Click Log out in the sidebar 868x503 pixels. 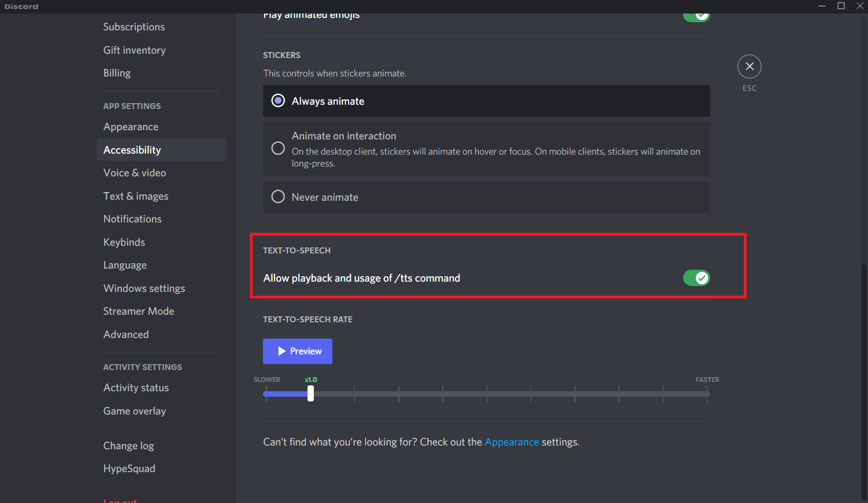(120, 500)
